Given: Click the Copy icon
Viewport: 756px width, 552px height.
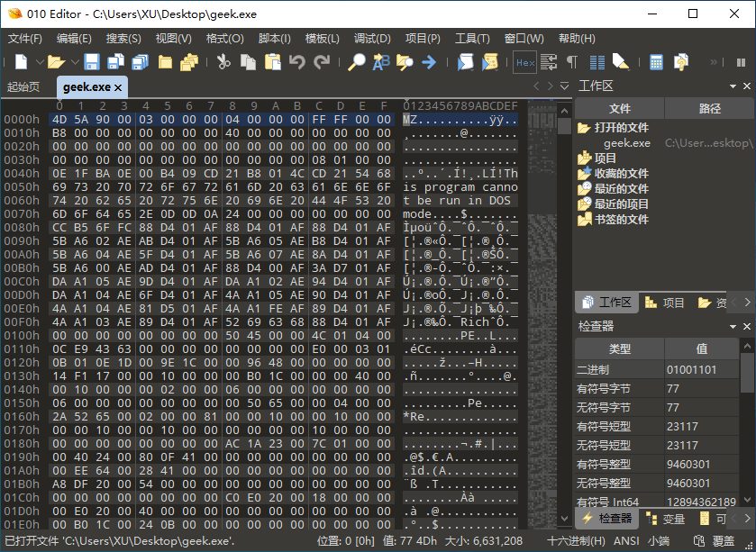Looking at the screenshot, I should tap(248, 62).
